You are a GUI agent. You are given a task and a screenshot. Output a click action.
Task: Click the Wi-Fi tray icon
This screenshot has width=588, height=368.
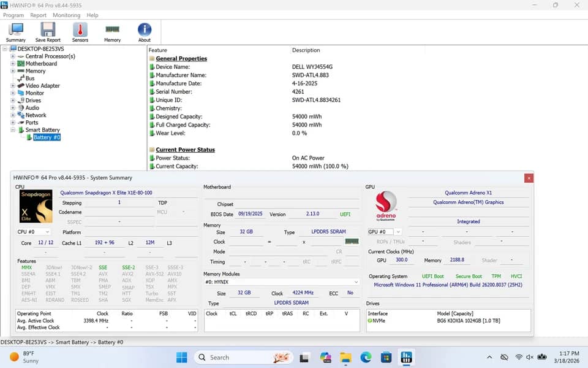[x=519, y=357]
